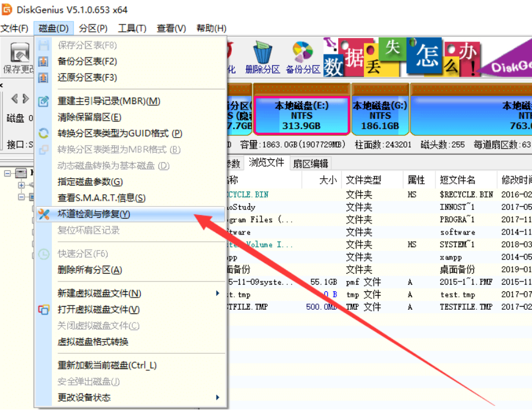Viewport: 532px width, 415px height.
Task: Select the PROGRA~1 folder row
Action: pyautogui.click(x=379, y=220)
